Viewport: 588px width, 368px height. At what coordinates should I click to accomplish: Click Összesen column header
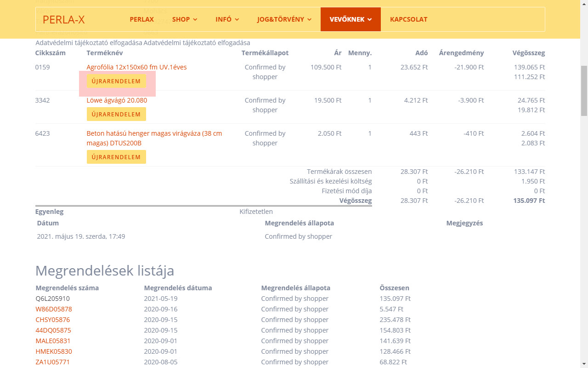(395, 288)
